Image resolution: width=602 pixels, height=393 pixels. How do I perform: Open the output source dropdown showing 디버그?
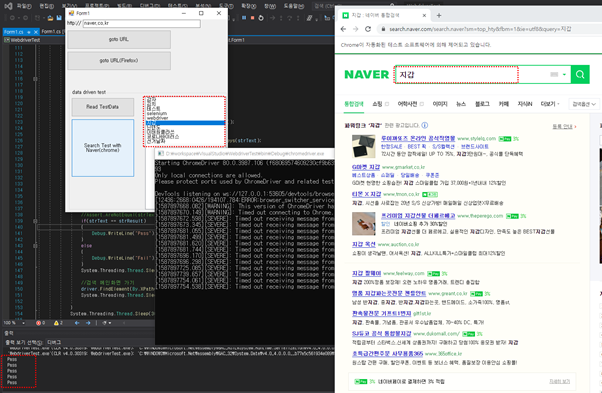click(x=100, y=342)
